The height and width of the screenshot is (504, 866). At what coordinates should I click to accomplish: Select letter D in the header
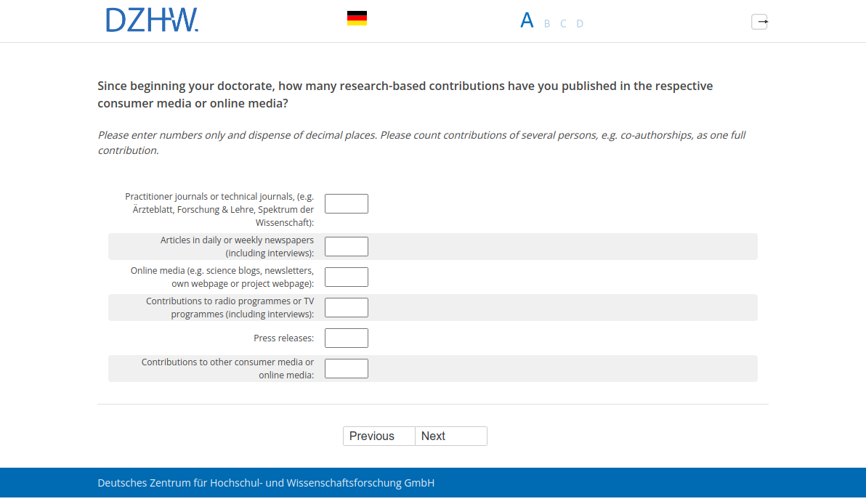coord(580,24)
